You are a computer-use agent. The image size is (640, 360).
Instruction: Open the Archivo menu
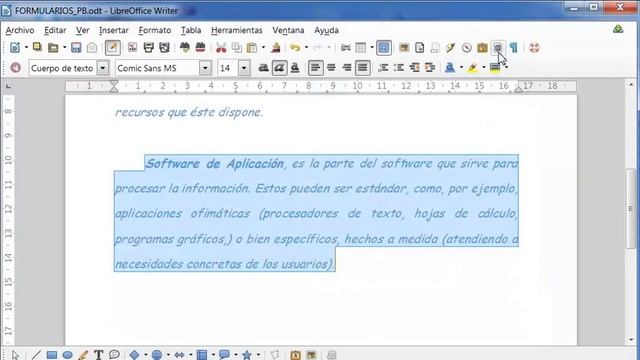20,30
